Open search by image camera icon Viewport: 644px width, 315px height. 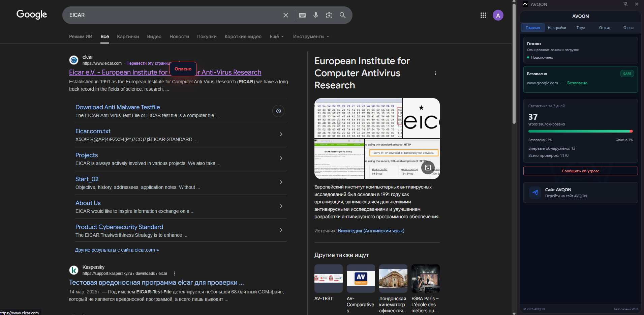[x=329, y=15]
